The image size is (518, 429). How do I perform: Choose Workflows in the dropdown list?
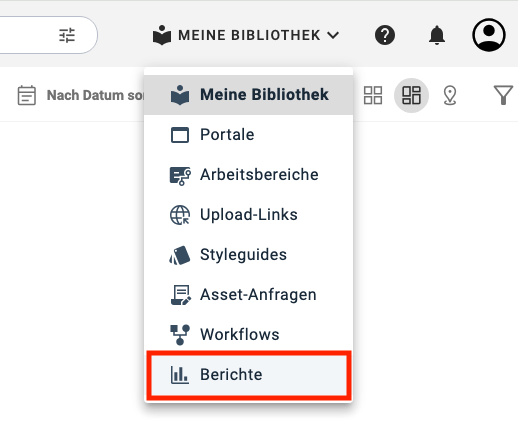click(248, 334)
